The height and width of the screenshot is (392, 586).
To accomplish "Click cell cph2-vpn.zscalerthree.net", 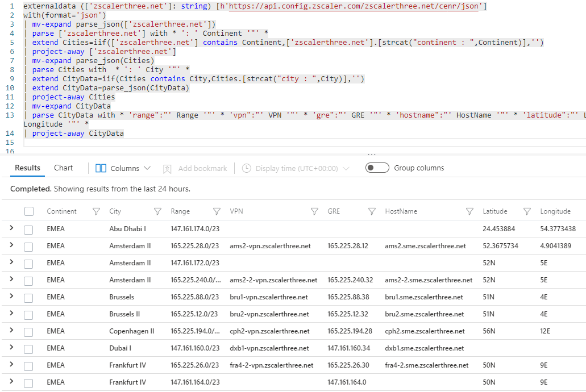I will [x=269, y=331].
